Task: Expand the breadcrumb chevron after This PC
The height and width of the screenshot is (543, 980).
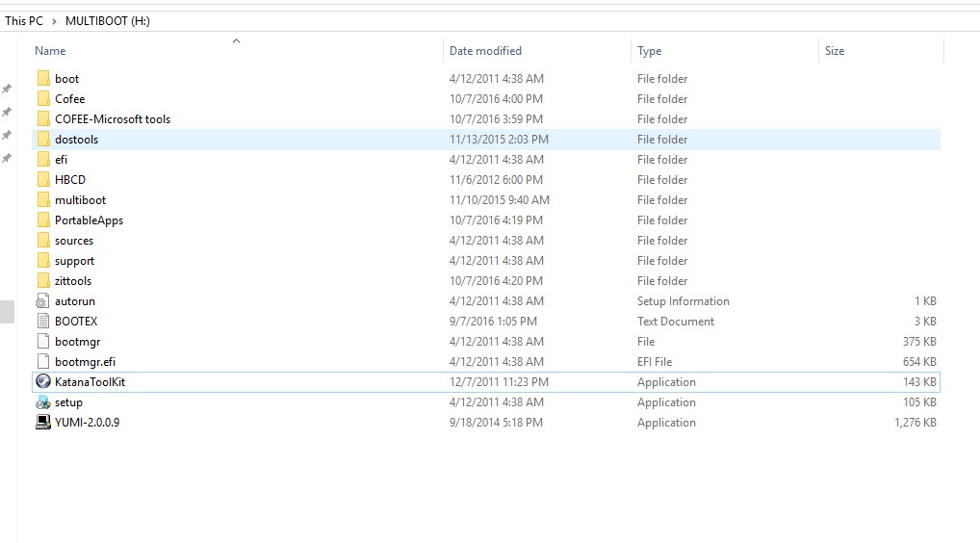Action: tap(54, 21)
